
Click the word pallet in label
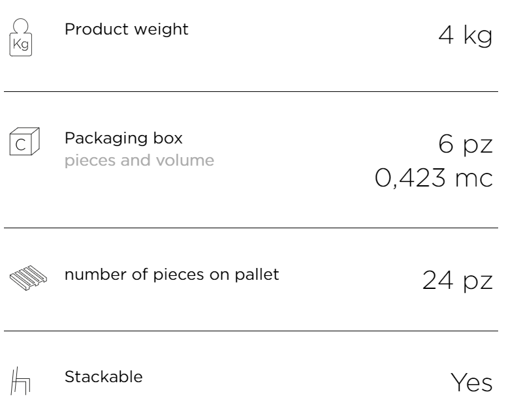tap(257, 275)
